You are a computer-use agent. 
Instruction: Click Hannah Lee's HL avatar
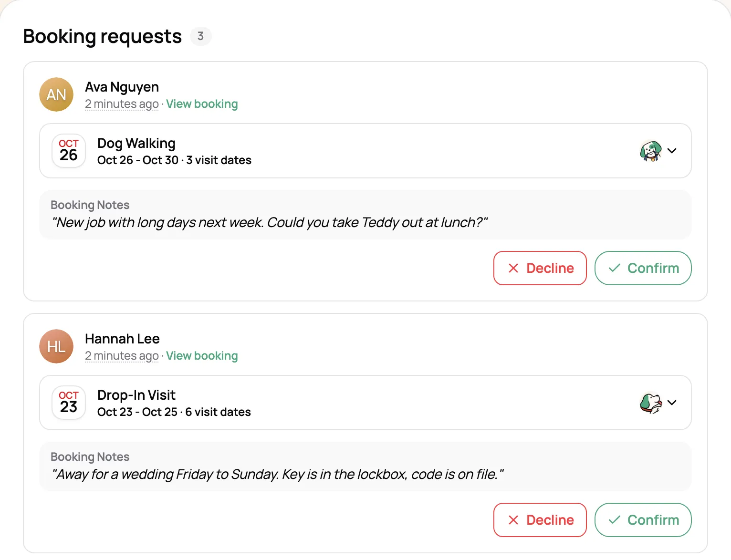pyautogui.click(x=56, y=346)
